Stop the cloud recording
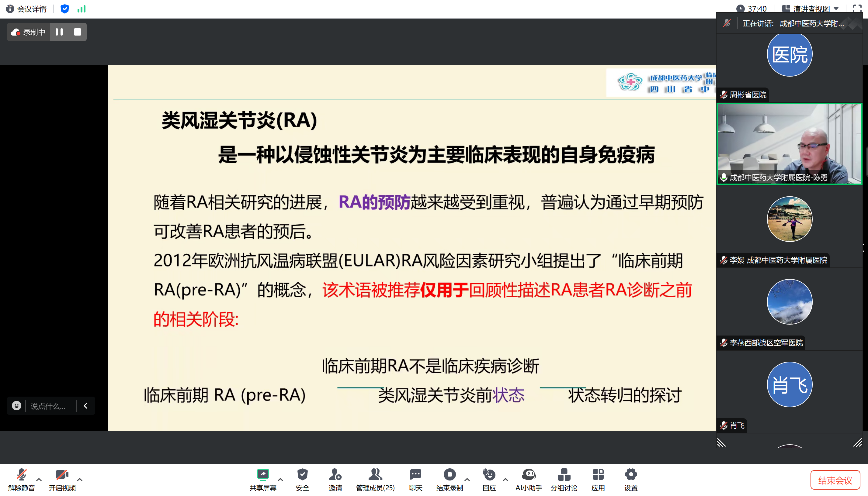The width and height of the screenshot is (868, 496). pos(77,32)
